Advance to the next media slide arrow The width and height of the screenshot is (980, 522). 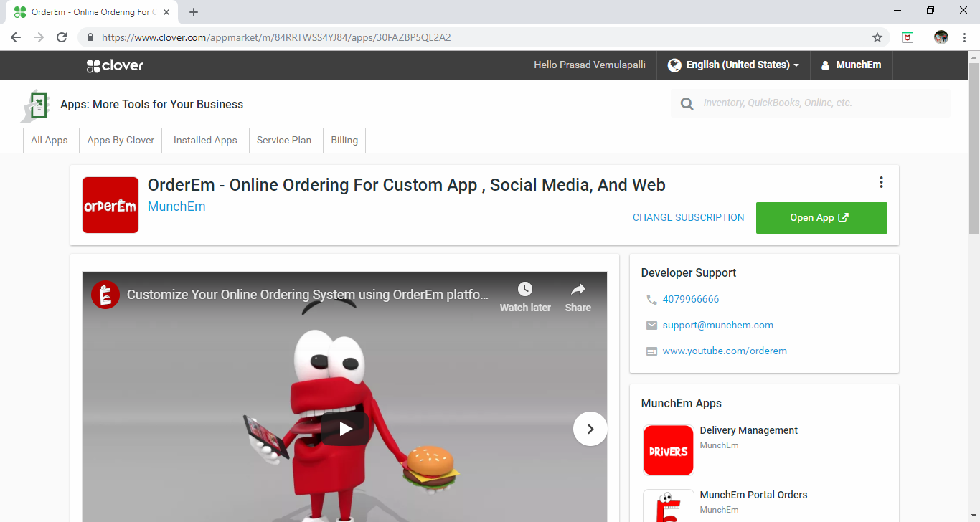590,429
